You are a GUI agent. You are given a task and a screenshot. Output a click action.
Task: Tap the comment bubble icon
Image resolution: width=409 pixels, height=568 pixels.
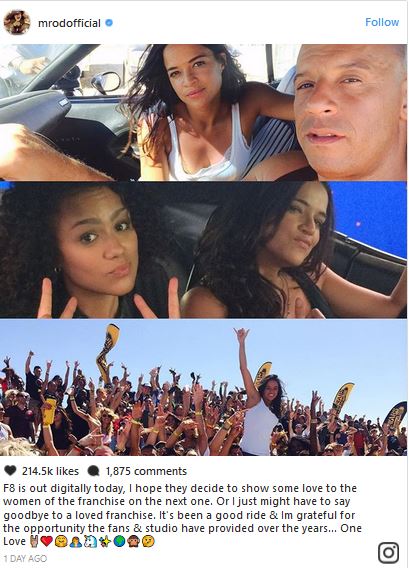click(93, 471)
